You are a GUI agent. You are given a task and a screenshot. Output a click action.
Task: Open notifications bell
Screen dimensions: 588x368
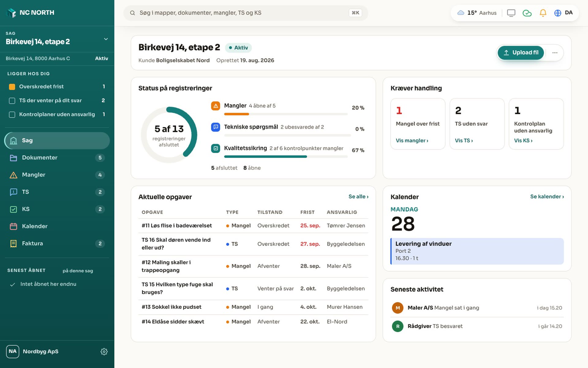point(543,13)
